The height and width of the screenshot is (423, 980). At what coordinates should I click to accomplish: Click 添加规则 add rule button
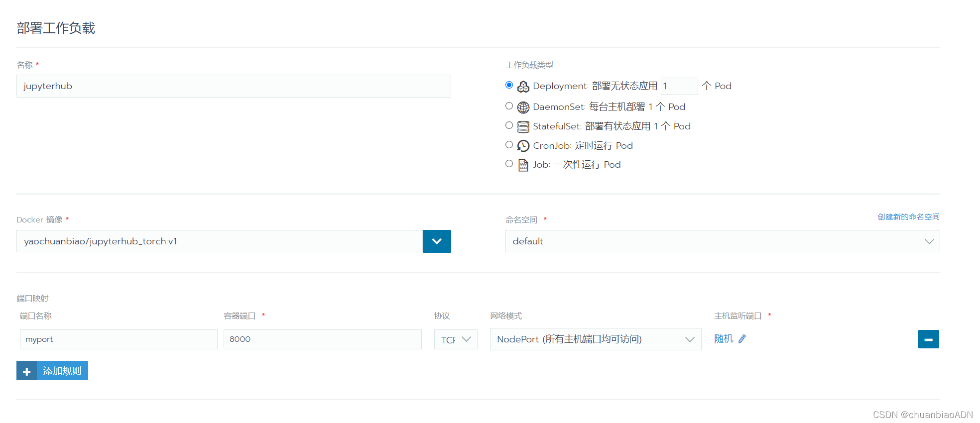tap(52, 371)
